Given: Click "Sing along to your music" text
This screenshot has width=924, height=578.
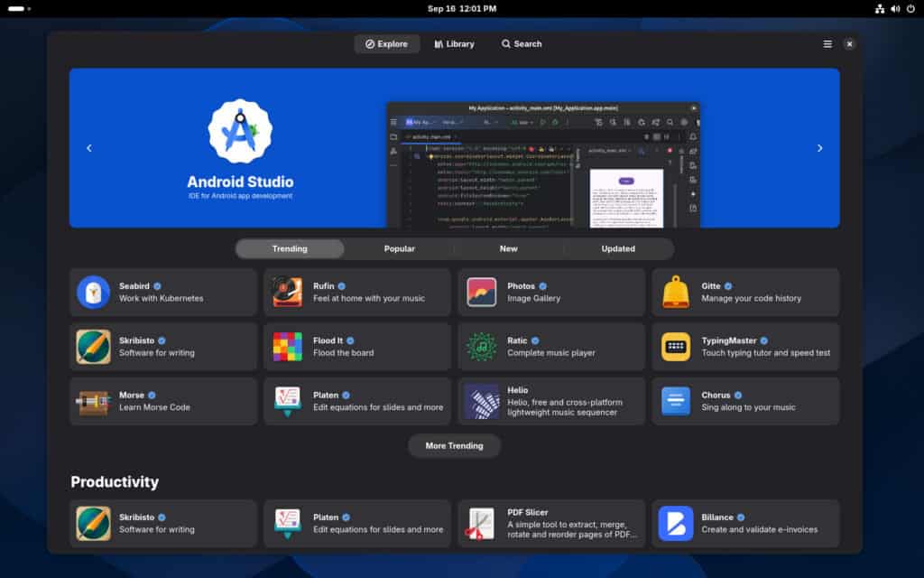Looking at the screenshot, I should tap(748, 407).
